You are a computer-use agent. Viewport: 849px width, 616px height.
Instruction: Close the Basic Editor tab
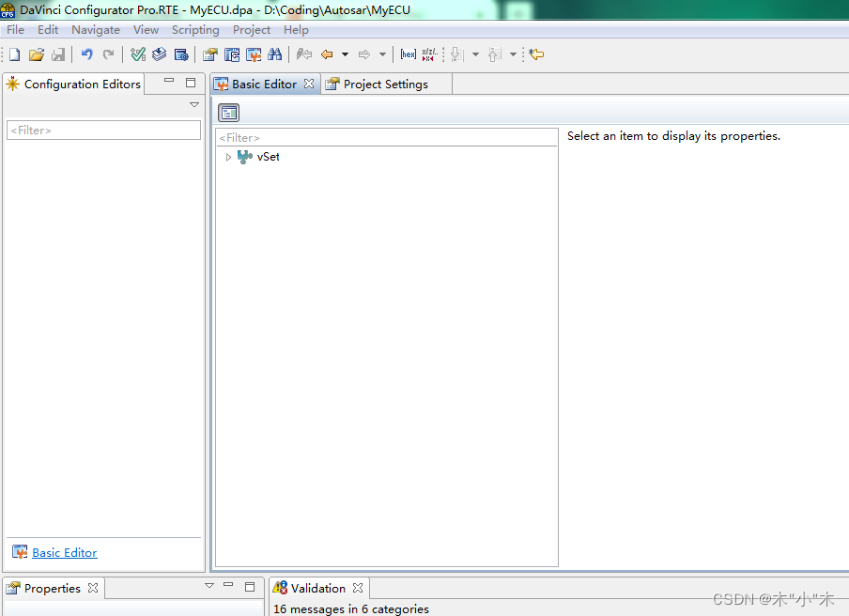(x=309, y=84)
